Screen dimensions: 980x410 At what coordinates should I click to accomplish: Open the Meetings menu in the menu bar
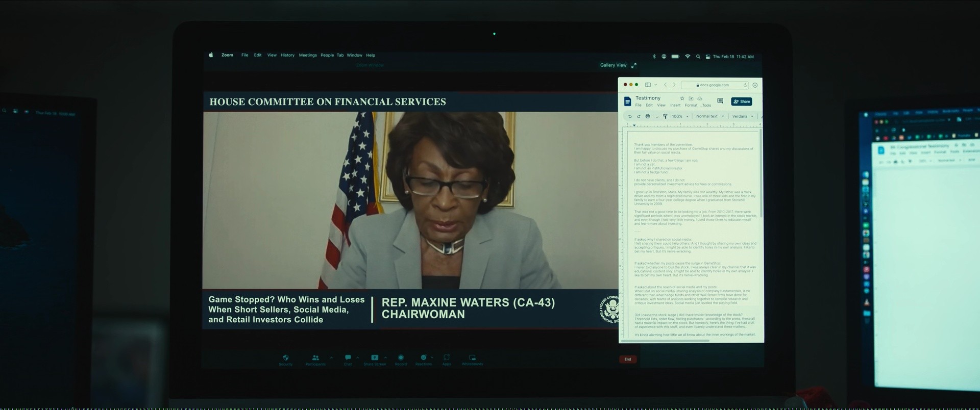click(x=308, y=55)
